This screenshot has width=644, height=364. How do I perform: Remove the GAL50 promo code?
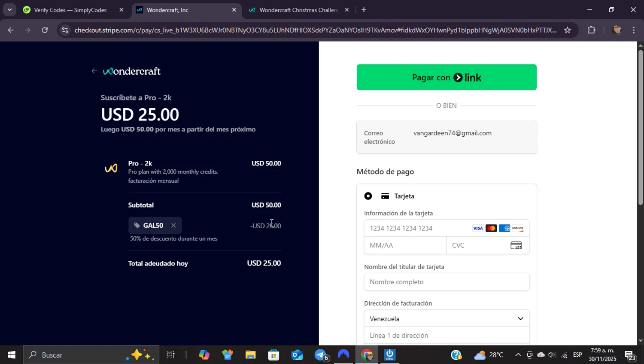click(x=173, y=226)
